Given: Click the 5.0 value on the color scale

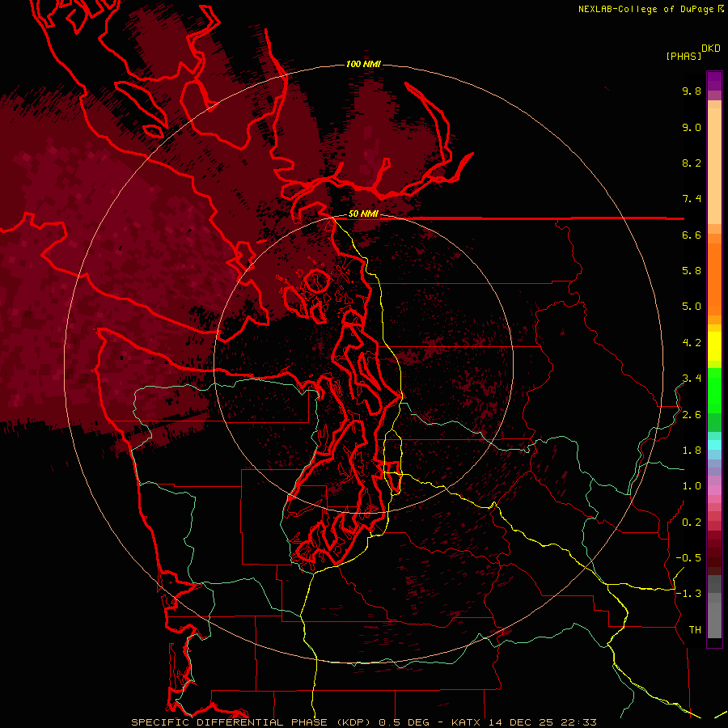Looking at the screenshot, I should pyautogui.click(x=692, y=307).
